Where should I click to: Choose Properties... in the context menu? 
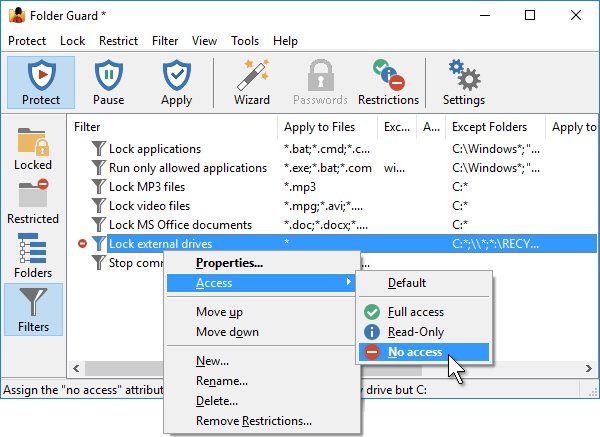tap(262, 263)
